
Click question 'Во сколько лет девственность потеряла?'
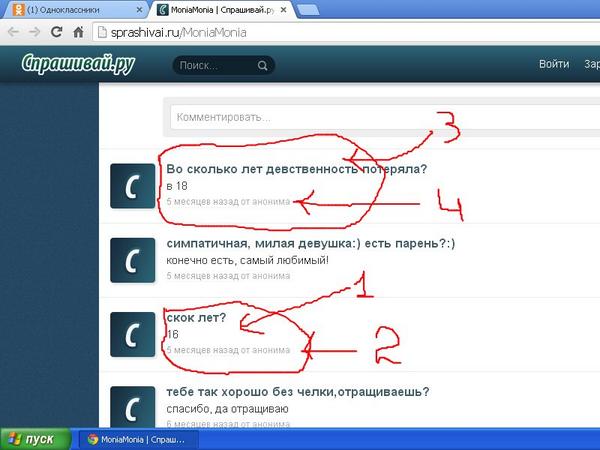297,169
